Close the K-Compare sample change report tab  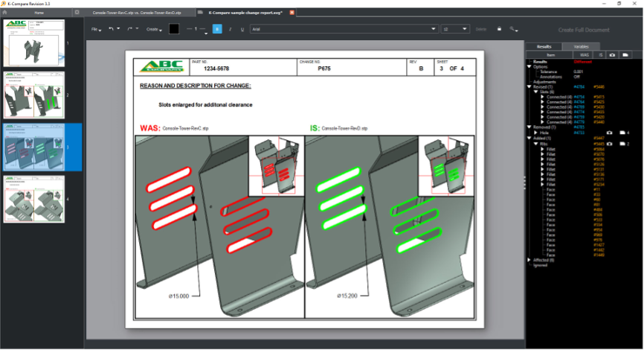pos(292,13)
